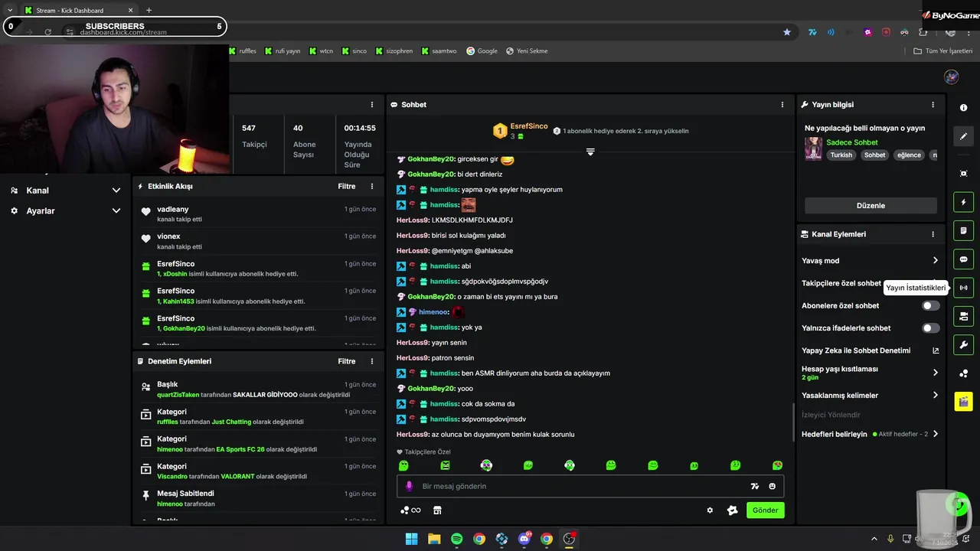980x551 pixels.
Task: Insert the first green emote in emote row
Action: pyautogui.click(x=403, y=465)
